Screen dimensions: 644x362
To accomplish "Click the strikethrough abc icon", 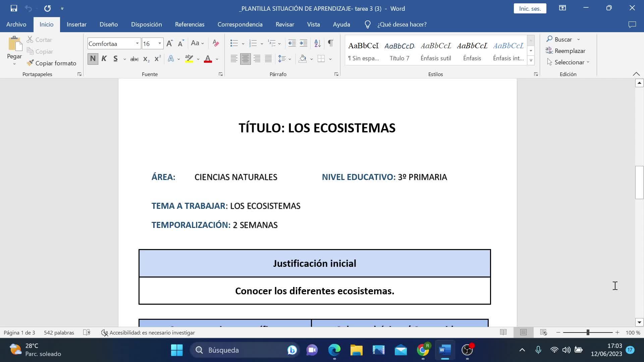I will tap(134, 59).
